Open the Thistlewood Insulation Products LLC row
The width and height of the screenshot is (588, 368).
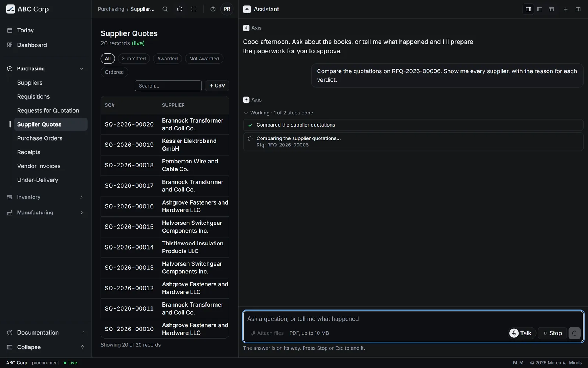pyautogui.click(x=165, y=247)
